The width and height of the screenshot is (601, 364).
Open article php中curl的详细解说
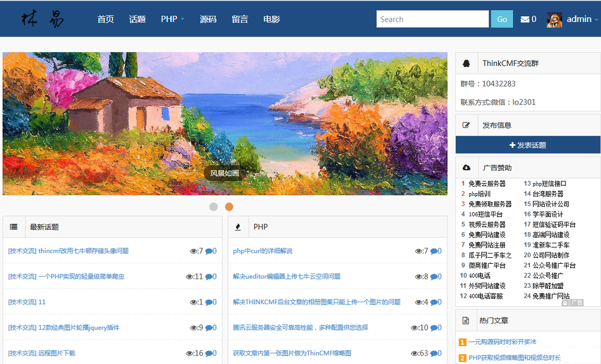pyautogui.click(x=263, y=251)
